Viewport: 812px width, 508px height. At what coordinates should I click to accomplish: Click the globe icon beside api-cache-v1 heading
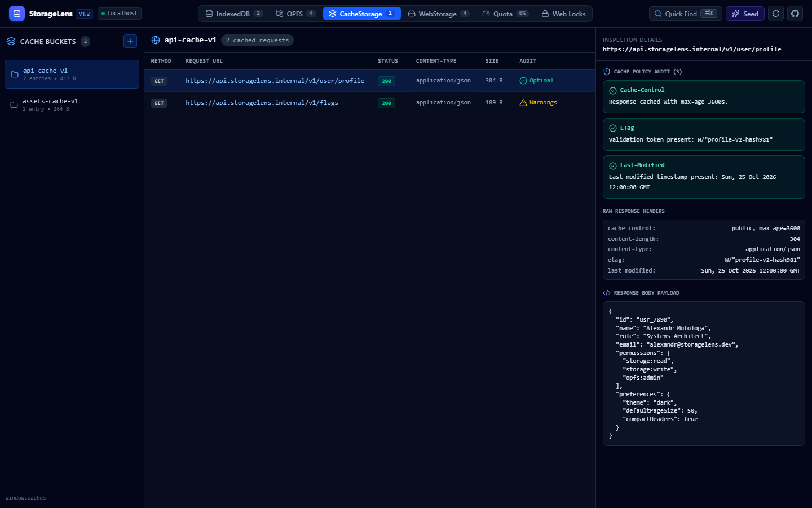(156, 40)
